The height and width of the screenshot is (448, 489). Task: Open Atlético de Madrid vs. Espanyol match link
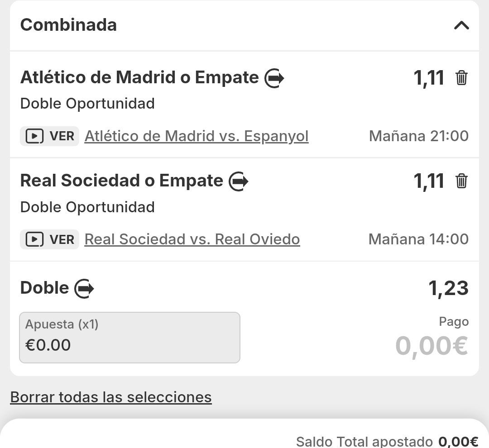pyautogui.click(x=197, y=136)
